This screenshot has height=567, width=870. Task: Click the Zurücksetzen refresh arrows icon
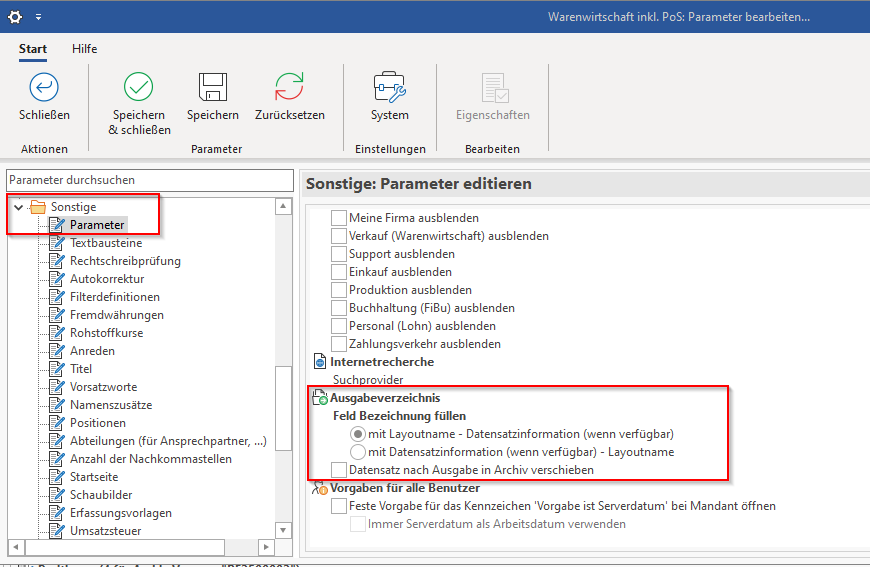pos(289,88)
